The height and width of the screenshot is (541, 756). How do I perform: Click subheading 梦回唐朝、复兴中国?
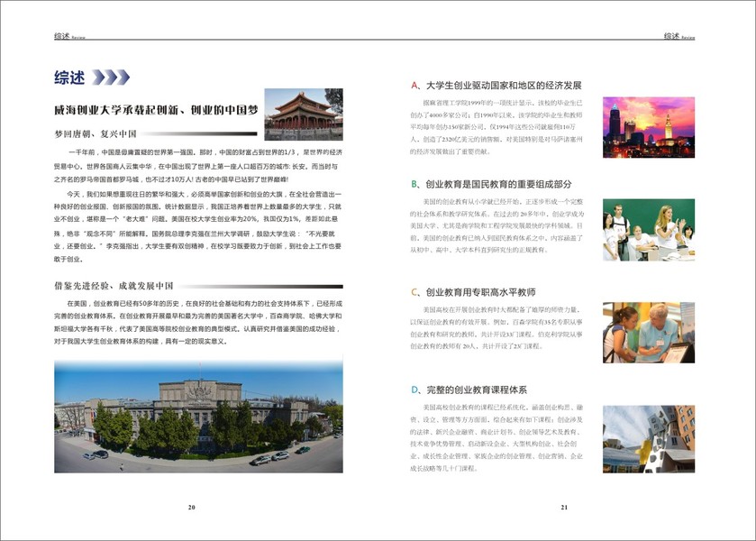(96, 133)
